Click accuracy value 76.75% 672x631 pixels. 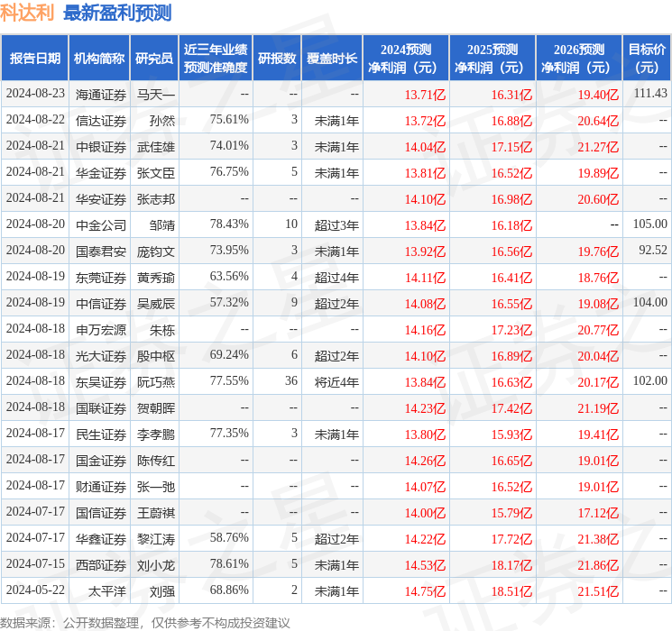coord(229,172)
